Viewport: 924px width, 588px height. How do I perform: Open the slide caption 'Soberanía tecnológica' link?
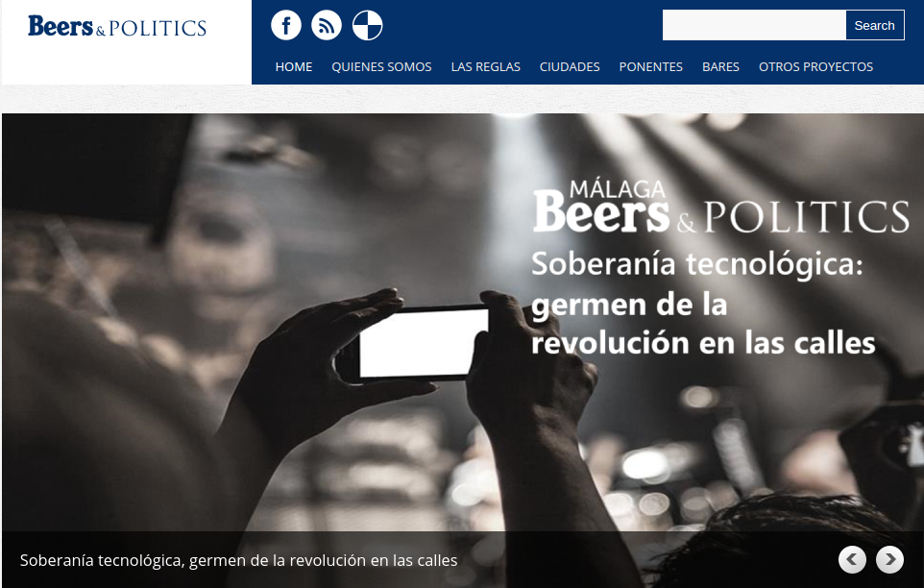click(x=238, y=560)
